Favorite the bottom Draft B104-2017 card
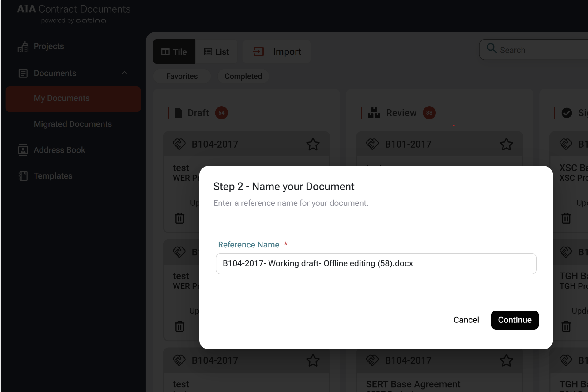The width and height of the screenshot is (588, 392). 313,360
